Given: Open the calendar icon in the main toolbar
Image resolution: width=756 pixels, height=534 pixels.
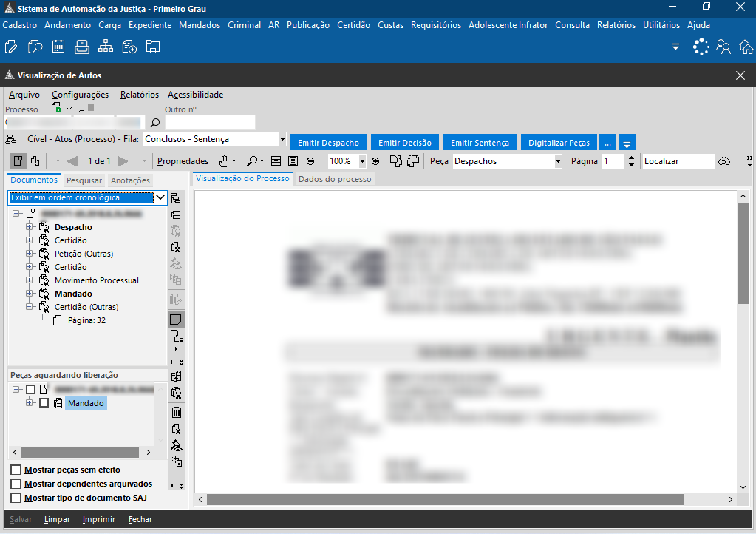Looking at the screenshot, I should coord(58,47).
